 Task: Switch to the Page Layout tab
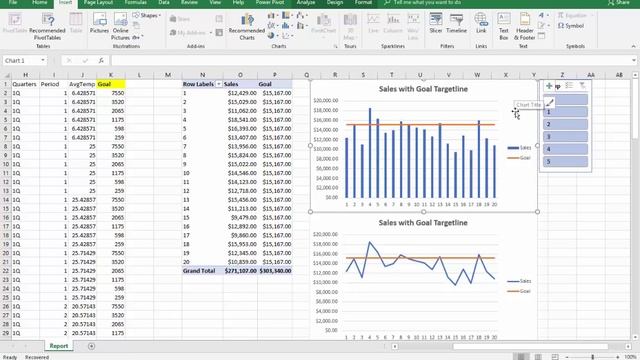[98, 2]
